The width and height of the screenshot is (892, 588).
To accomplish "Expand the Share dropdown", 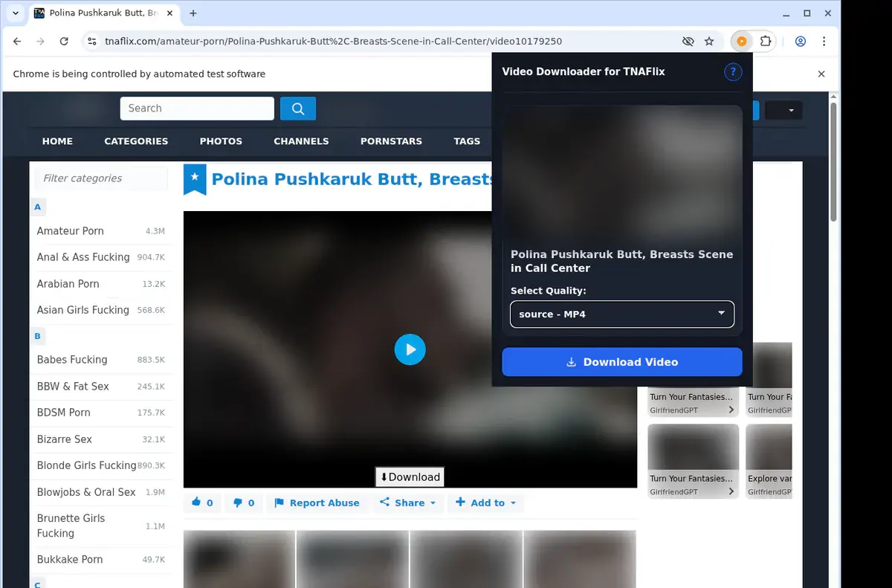I will click(407, 503).
